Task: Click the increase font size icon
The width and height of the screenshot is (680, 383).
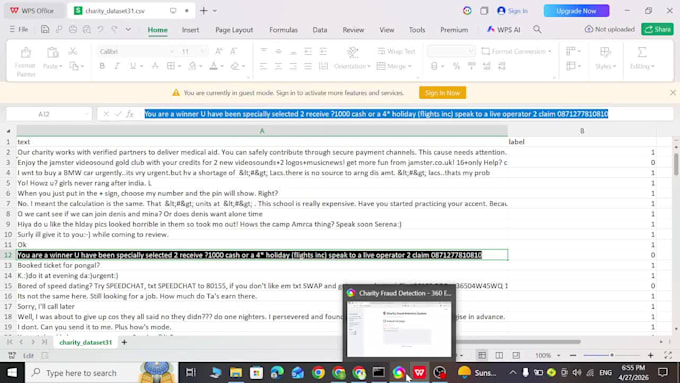Action: click(219, 51)
